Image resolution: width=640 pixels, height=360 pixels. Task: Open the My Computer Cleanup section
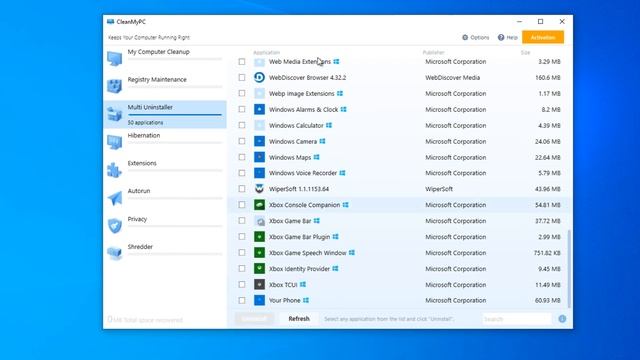point(165,58)
